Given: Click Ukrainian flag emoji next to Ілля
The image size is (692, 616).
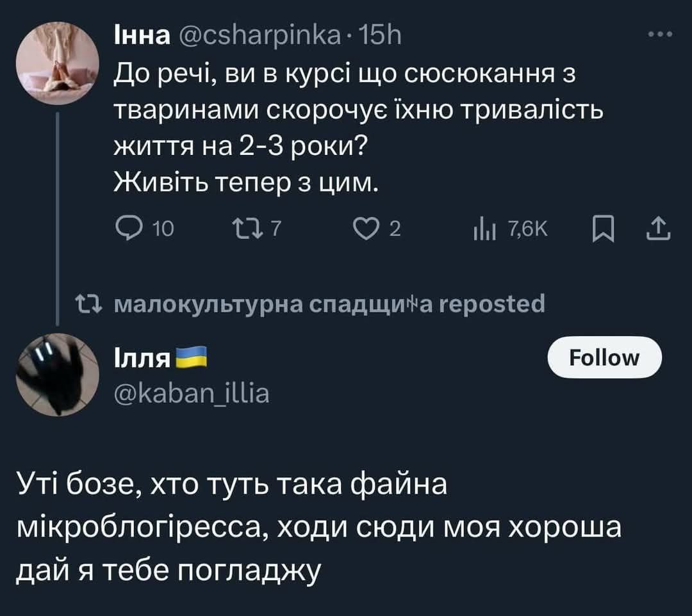Looking at the screenshot, I should (x=190, y=359).
